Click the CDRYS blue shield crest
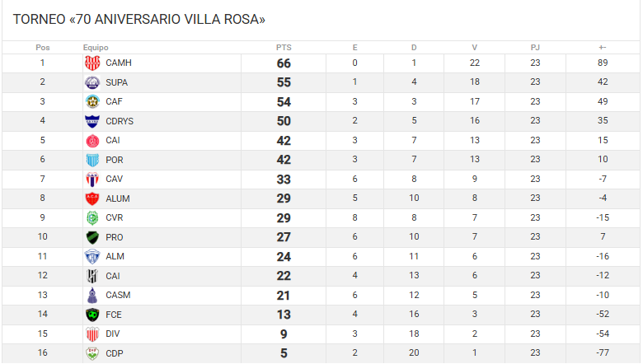643x364 pixels. 92,121
